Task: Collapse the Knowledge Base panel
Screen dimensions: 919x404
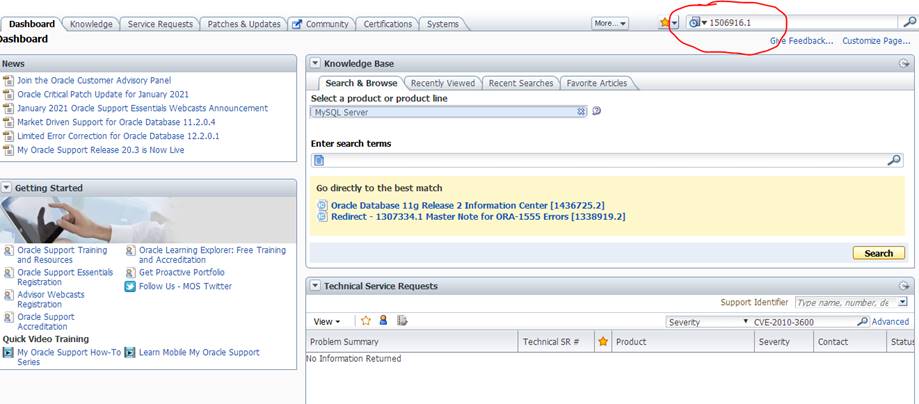Action: point(315,63)
